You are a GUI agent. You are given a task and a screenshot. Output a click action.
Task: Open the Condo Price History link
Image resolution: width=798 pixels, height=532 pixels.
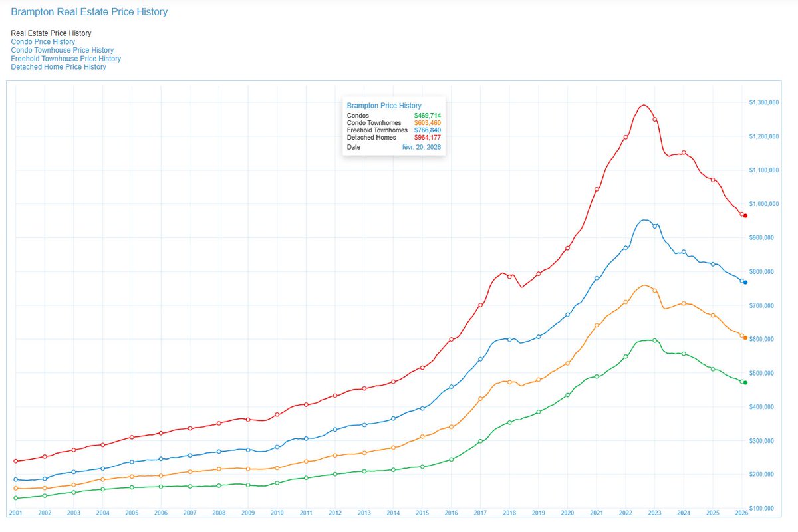43,42
